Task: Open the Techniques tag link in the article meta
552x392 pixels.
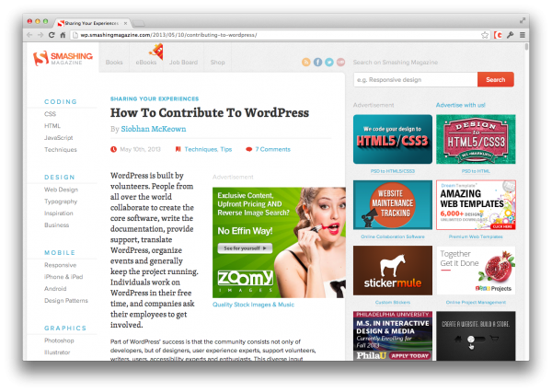Action: tap(201, 149)
